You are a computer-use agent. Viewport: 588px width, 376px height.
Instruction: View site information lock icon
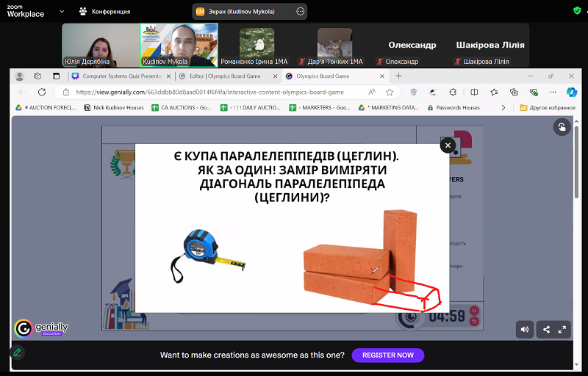(x=66, y=92)
